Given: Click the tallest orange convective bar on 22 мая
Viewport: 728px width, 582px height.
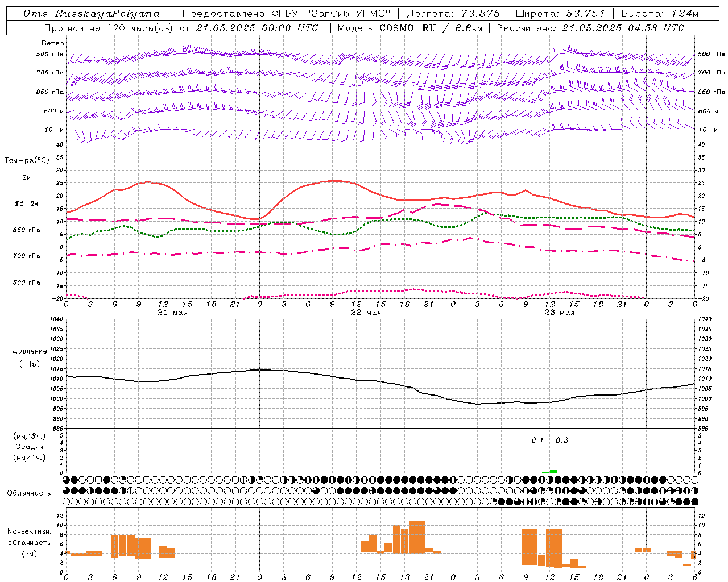Looking at the screenshot, I should pyautogui.click(x=416, y=537).
